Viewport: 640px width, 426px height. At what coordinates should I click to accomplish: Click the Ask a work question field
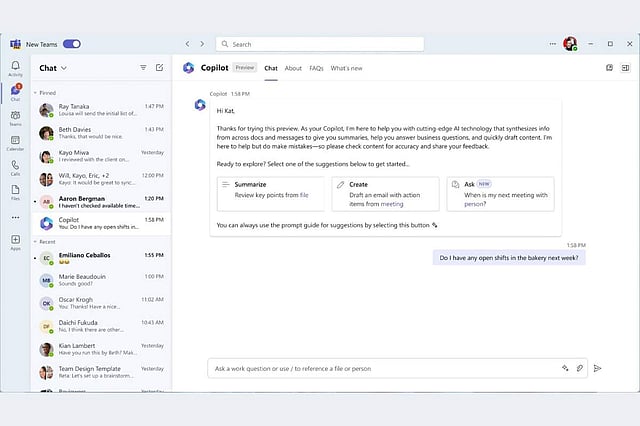380,368
